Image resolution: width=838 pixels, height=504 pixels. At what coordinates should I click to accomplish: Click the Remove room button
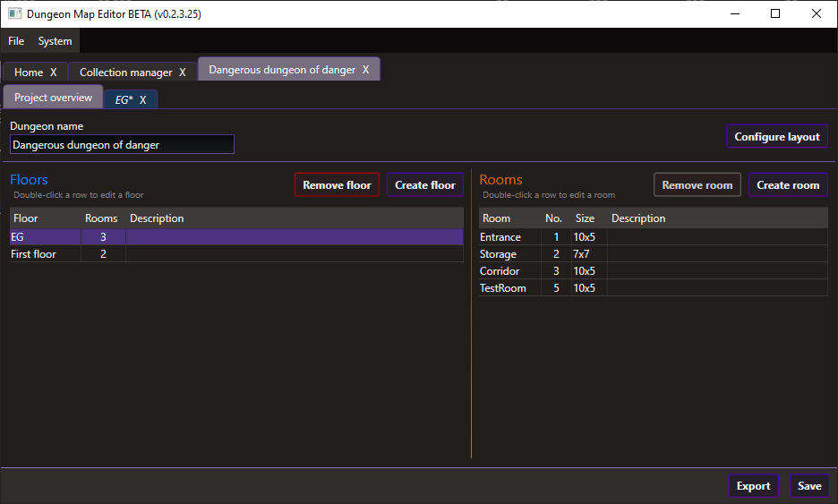697,185
